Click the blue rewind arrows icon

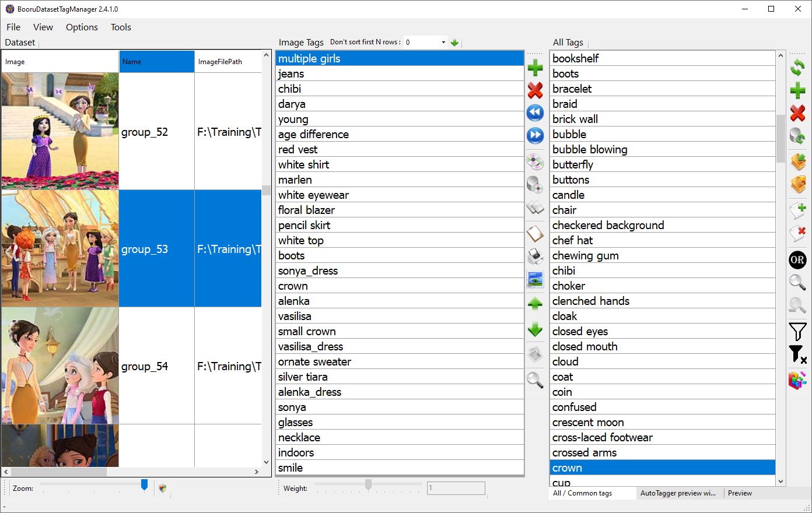coord(535,113)
